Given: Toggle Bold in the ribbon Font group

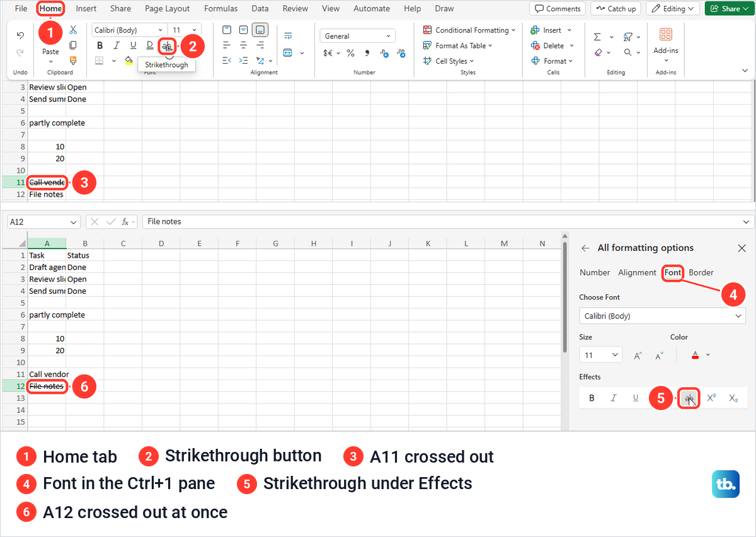Looking at the screenshot, I should [100, 45].
